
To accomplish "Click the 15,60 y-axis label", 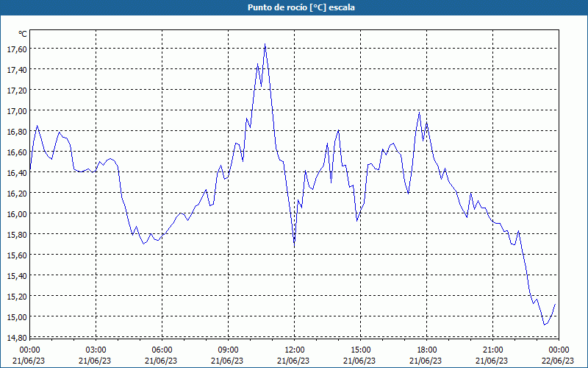I will click(x=17, y=255).
